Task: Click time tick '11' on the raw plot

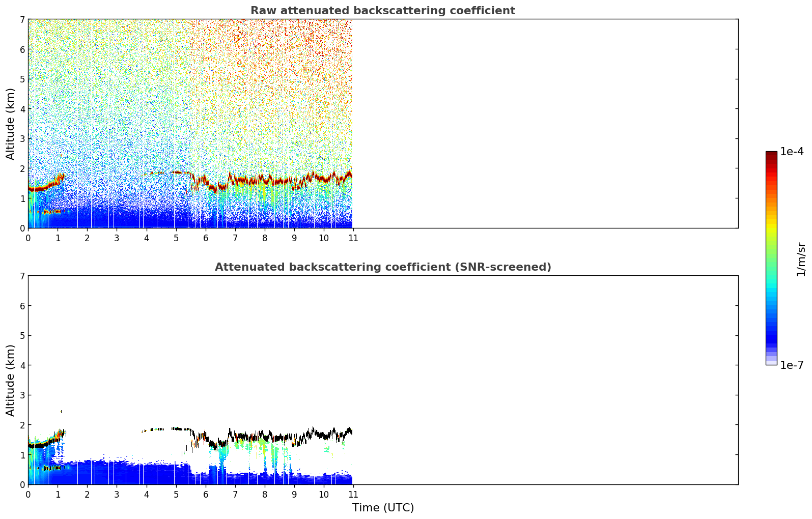Action: [353, 238]
